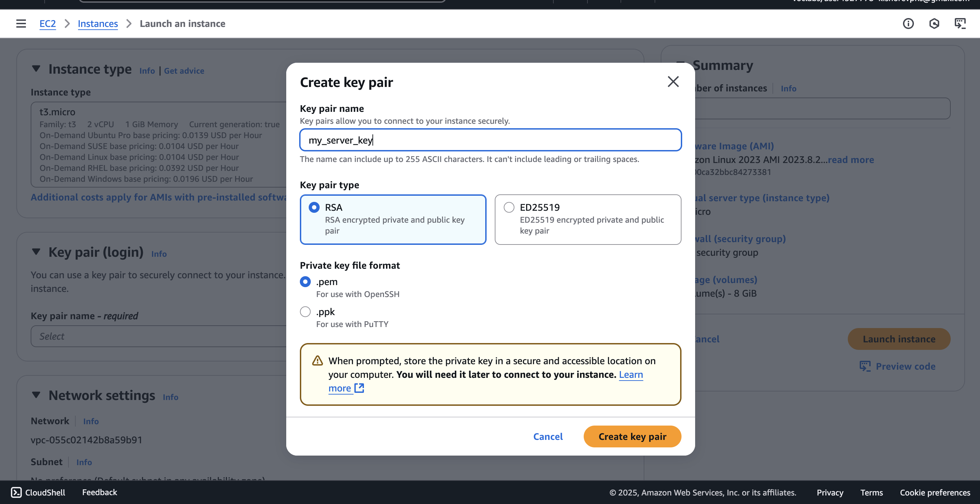This screenshot has height=504, width=980.
Task: Select the RSA key pair type
Action: 314,207
